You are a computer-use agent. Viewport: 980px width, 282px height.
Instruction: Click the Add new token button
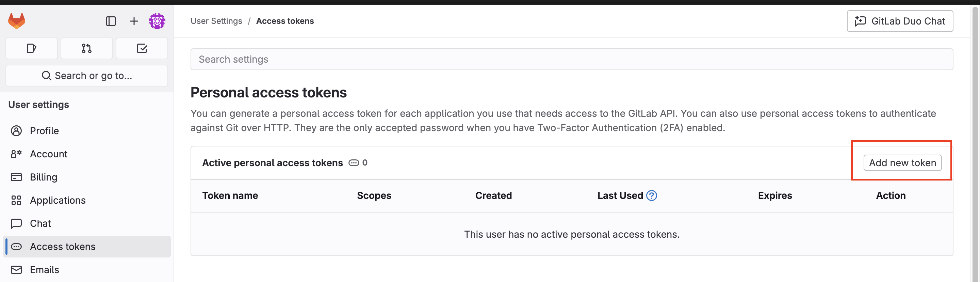(x=903, y=162)
